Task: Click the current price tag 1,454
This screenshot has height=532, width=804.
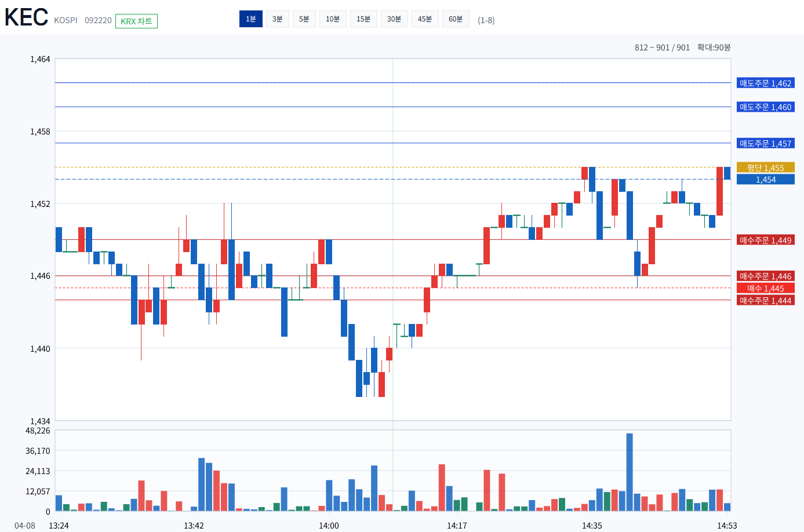Action: coord(766,180)
